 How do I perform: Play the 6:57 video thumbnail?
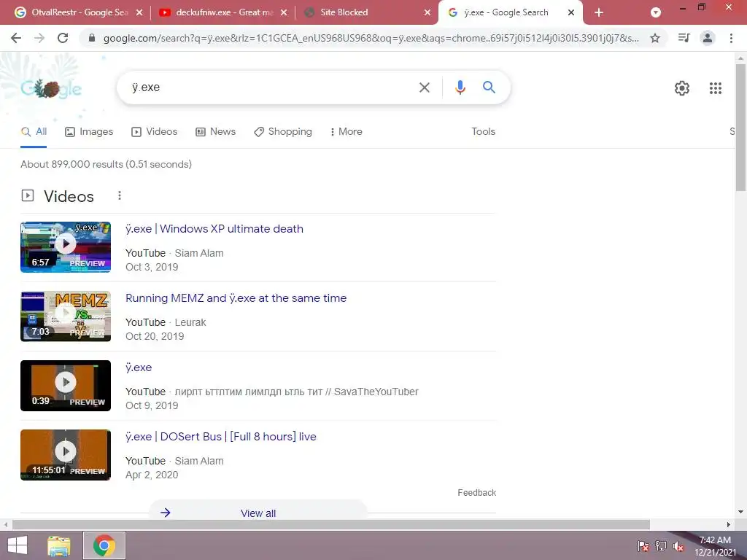[66, 247]
